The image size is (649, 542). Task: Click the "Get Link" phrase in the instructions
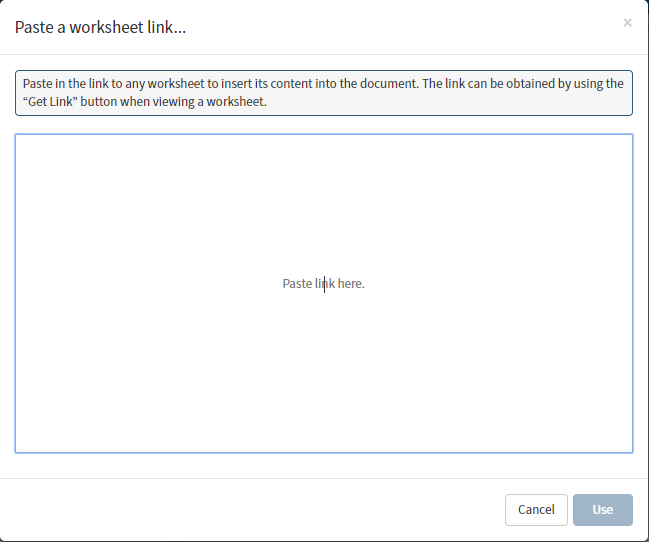(x=52, y=102)
